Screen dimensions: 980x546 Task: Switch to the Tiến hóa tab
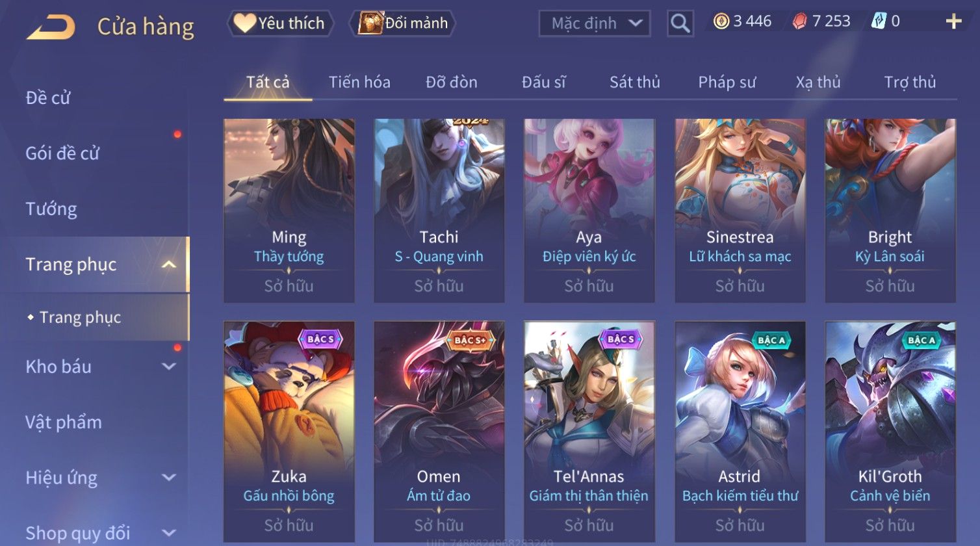(x=359, y=83)
